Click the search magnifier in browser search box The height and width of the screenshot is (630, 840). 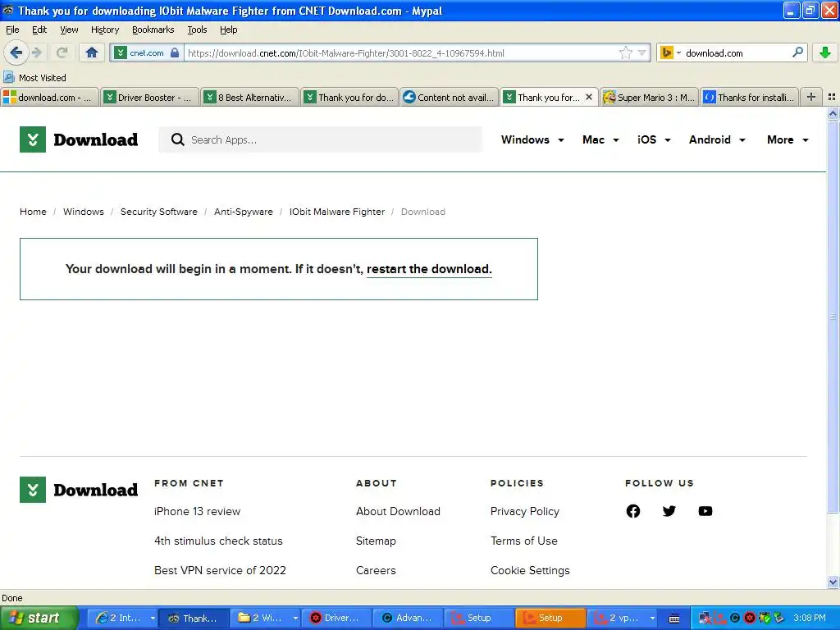point(797,52)
